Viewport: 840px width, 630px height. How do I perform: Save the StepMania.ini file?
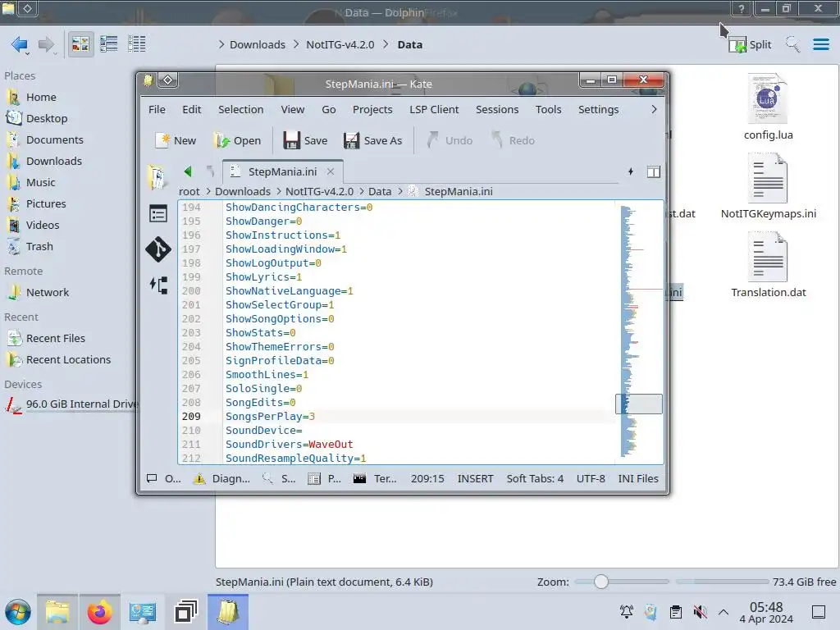[x=305, y=140]
